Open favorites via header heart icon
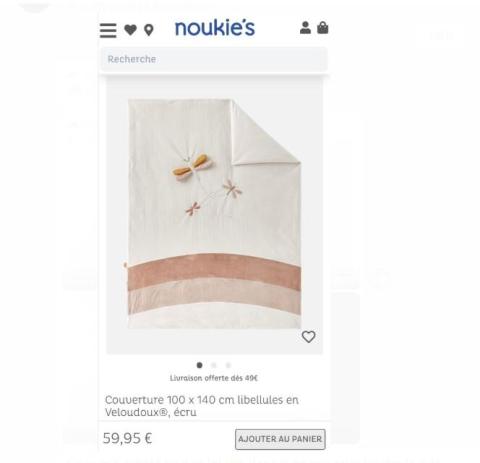The height and width of the screenshot is (463, 480). tap(130, 30)
